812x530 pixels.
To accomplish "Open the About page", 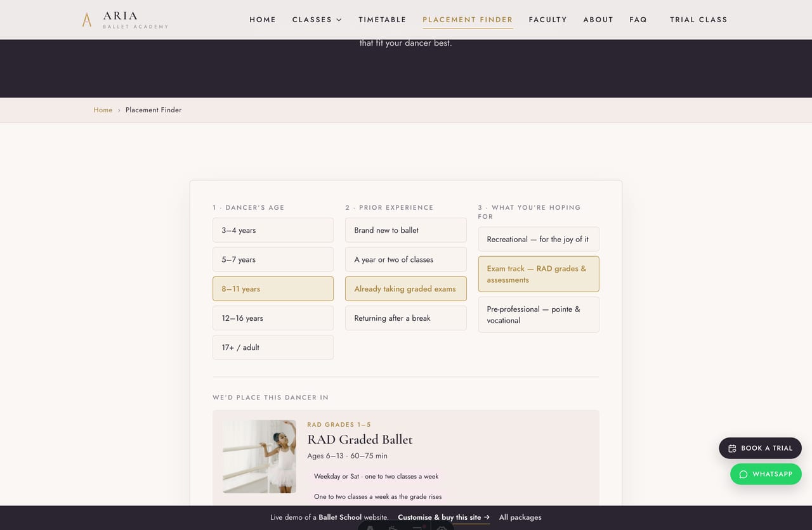I will [598, 20].
